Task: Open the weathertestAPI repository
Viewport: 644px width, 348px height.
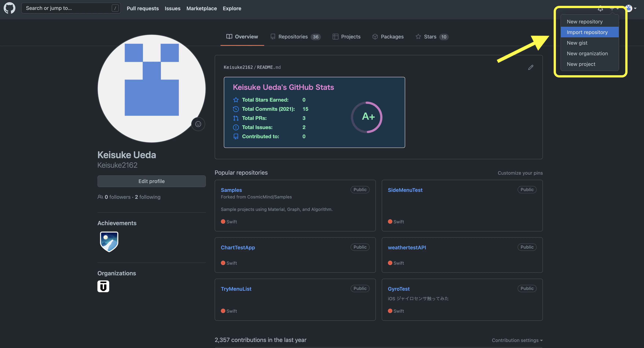Action: click(407, 247)
